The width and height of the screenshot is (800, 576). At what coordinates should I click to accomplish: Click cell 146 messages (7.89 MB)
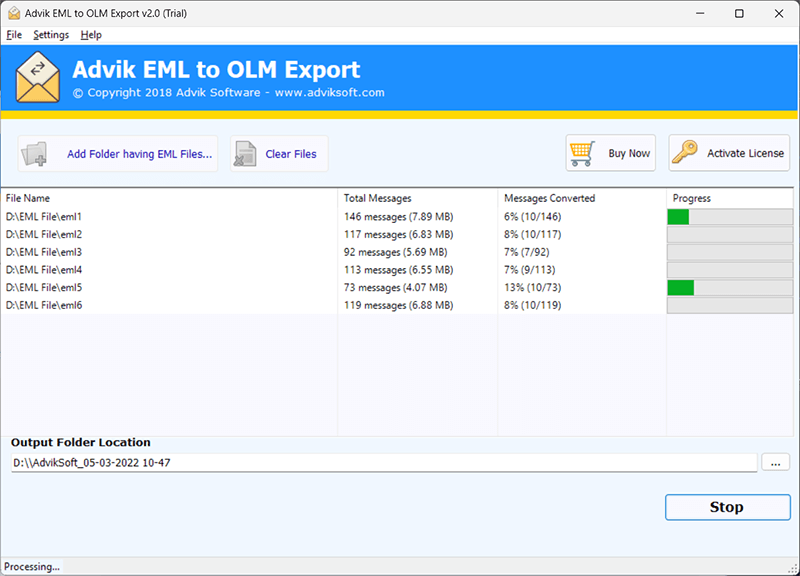click(x=398, y=217)
